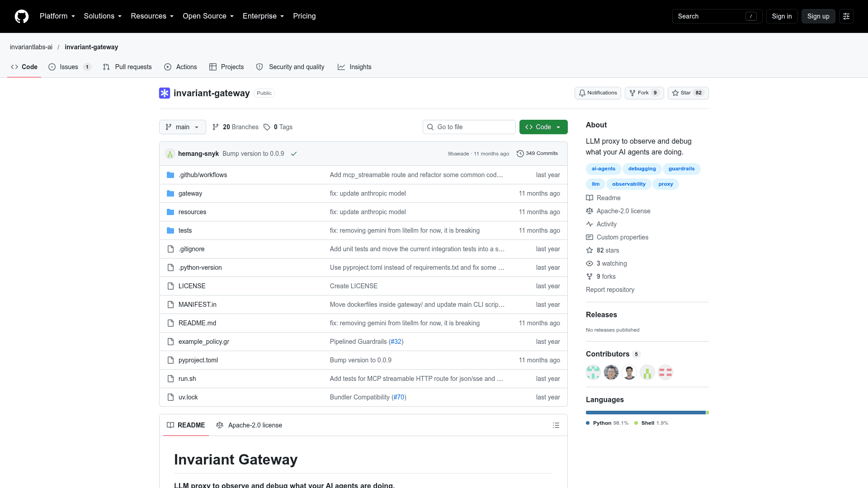Click hemang-snyk avatar in commit header
This screenshot has width=868, height=488.
[x=170, y=154]
